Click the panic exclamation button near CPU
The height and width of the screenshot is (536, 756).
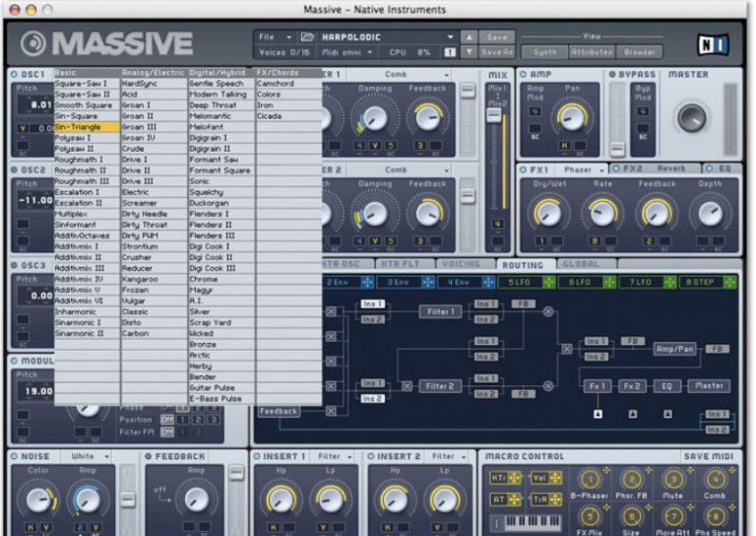450,52
